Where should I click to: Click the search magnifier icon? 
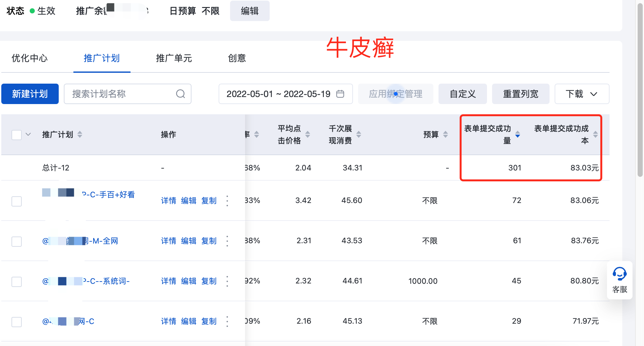click(180, 94)
